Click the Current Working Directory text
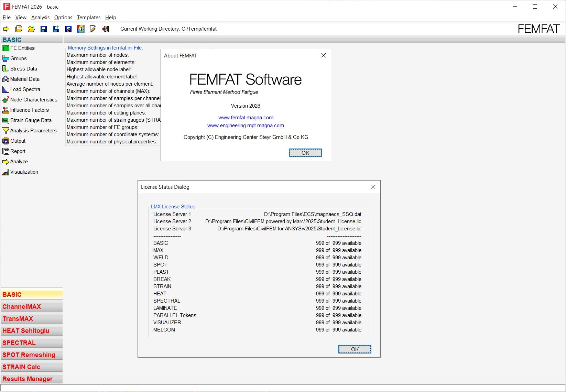 tap(168, 29)
